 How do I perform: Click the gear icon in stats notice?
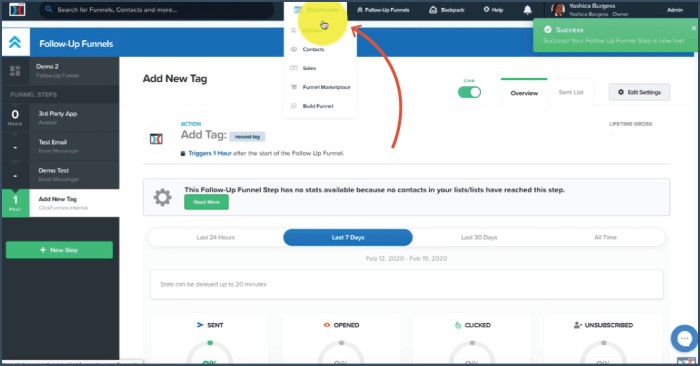pyautogui.click(x=162, y=197)
